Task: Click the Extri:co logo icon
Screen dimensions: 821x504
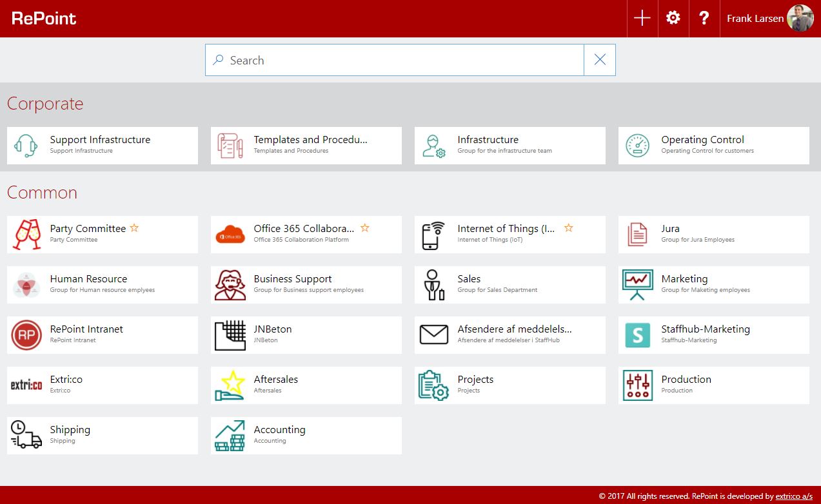Action: [x=26, y=385]
